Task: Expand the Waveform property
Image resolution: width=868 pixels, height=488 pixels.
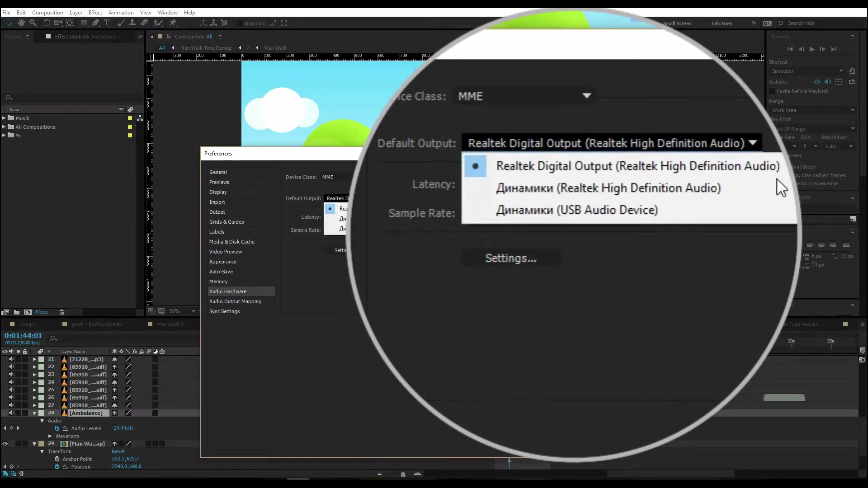Action: coord(50,436)
